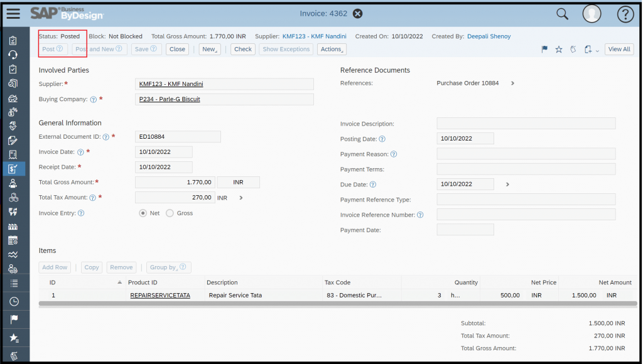Expand the Total Tax Amount details arrow
This screenshot has height=364, width=643.
pos(241,198)
